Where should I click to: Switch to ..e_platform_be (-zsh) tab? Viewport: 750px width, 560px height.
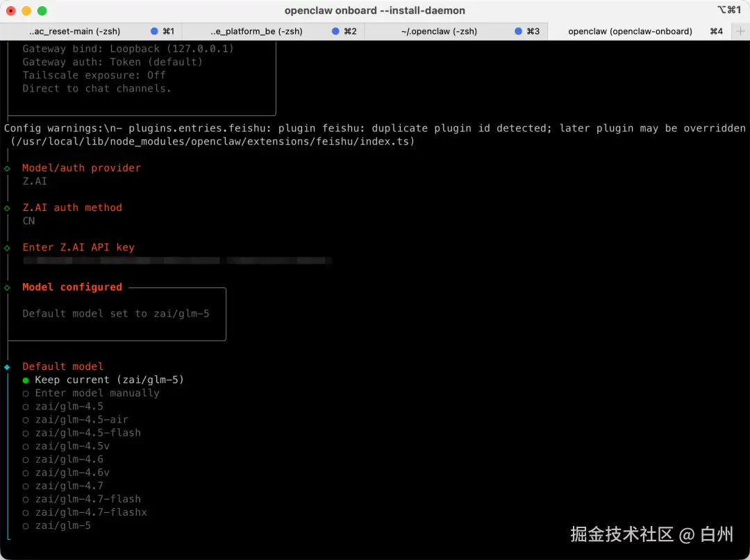pyautogui.click(x=274, y=31)
